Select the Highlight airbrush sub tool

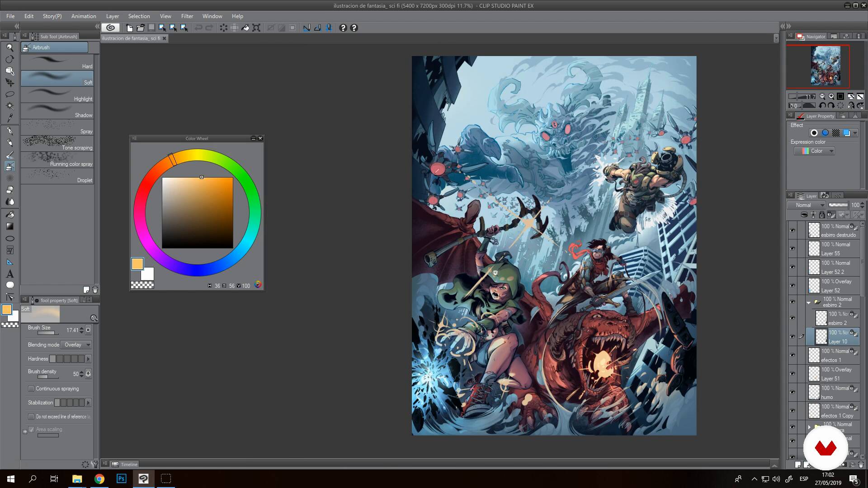(x=57, y=95)
